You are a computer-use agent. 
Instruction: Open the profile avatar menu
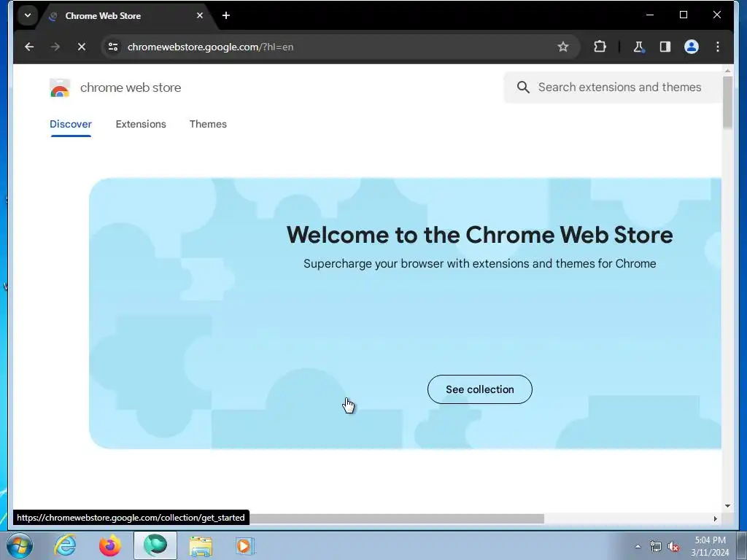(692, 47)
